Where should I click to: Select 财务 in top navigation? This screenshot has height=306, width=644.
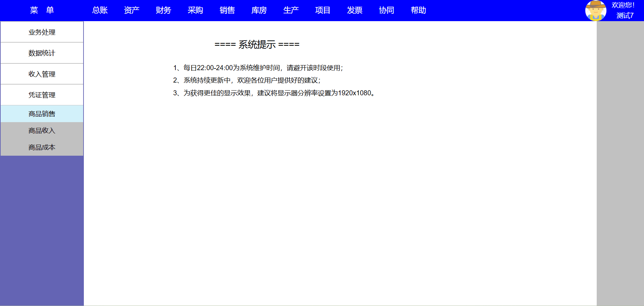163,10
